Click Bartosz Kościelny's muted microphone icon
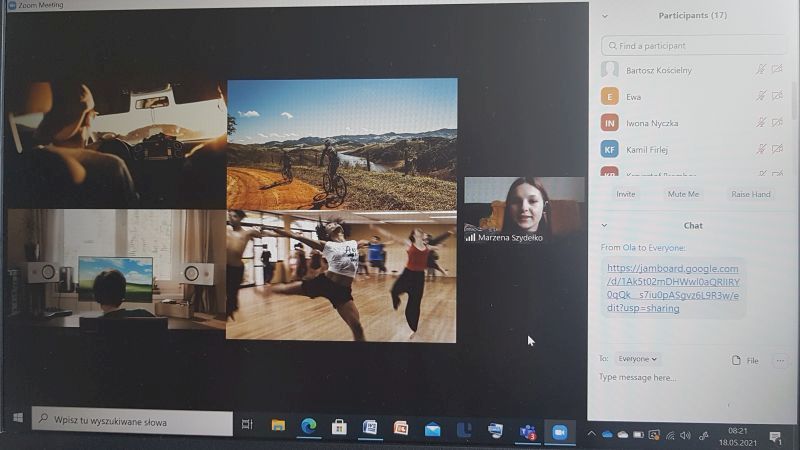This screenshot has height=450, width=800. pyautogui.click(x=761, y=70)
